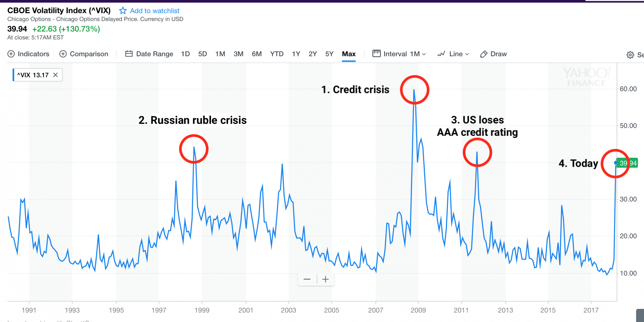Switch chart to YTD range

pos(277,54)
